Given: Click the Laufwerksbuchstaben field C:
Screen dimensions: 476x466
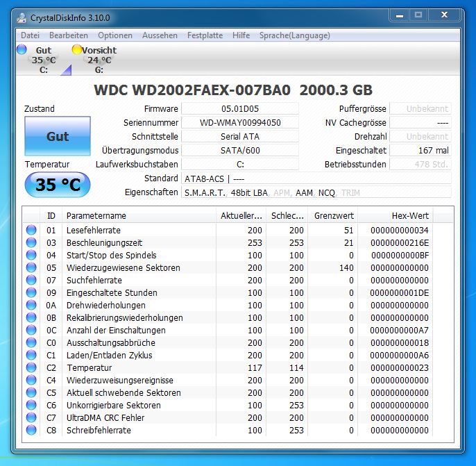Looking at the screenshot, I should click(240, 165).
